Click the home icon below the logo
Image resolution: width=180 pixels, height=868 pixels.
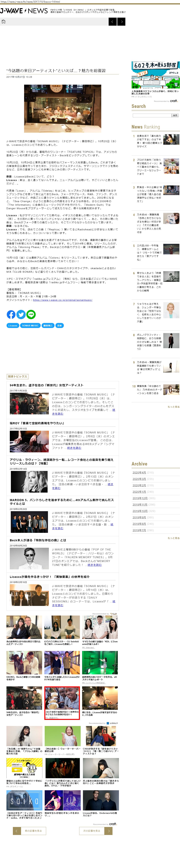tap(4, 22)
